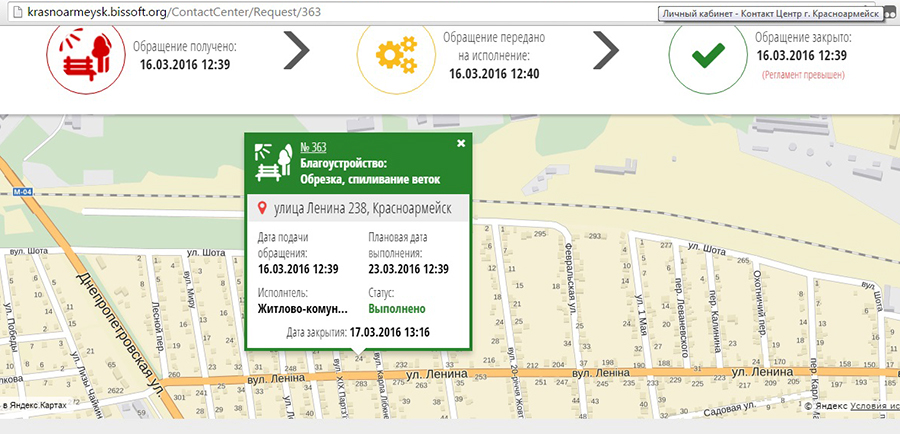The width and height of the screenshot is (900, 434).
Task: Close the request 363 map popup
Action: pos(461,143)
